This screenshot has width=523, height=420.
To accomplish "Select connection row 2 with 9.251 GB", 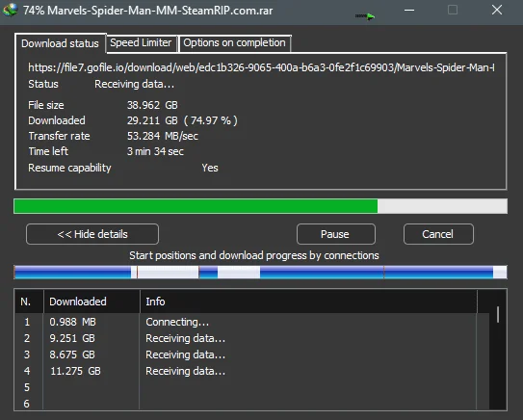I will tap(251, 338).
